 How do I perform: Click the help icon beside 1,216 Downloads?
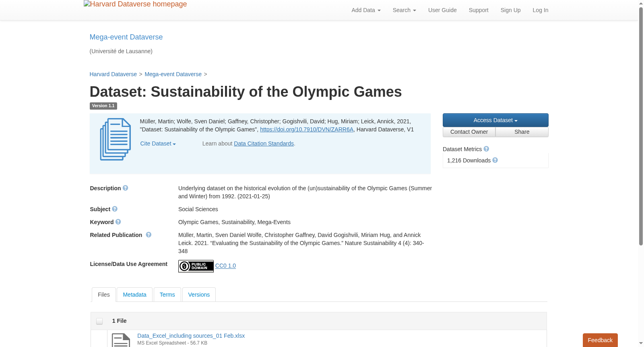[495, 160]
